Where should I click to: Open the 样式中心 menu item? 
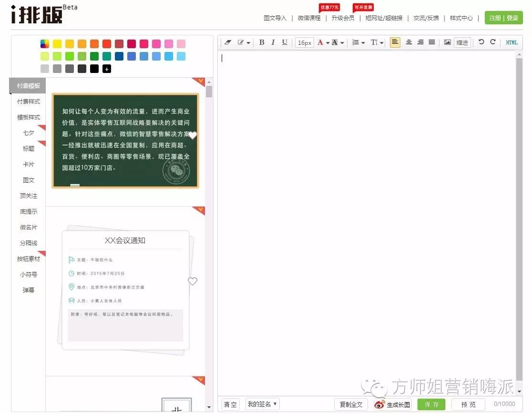coord(461,18)
